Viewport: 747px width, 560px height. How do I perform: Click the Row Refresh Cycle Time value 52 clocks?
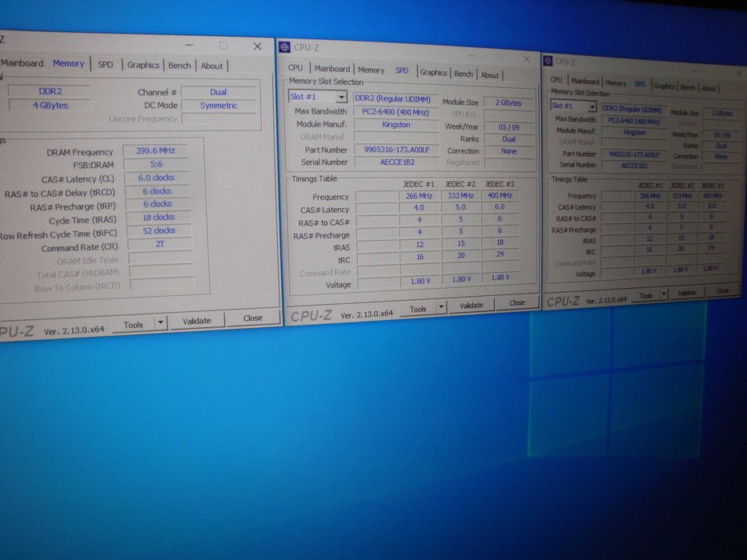159,230
